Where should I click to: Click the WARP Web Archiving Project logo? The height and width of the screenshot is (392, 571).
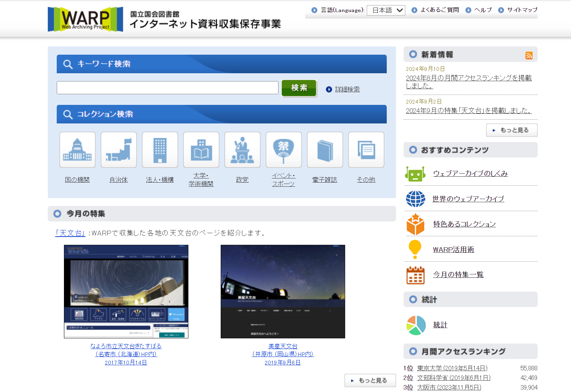(85, 19)
